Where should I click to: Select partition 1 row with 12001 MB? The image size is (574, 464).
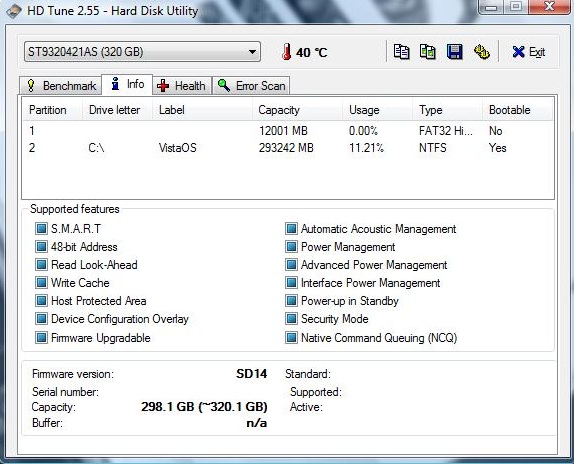(288, 131)
